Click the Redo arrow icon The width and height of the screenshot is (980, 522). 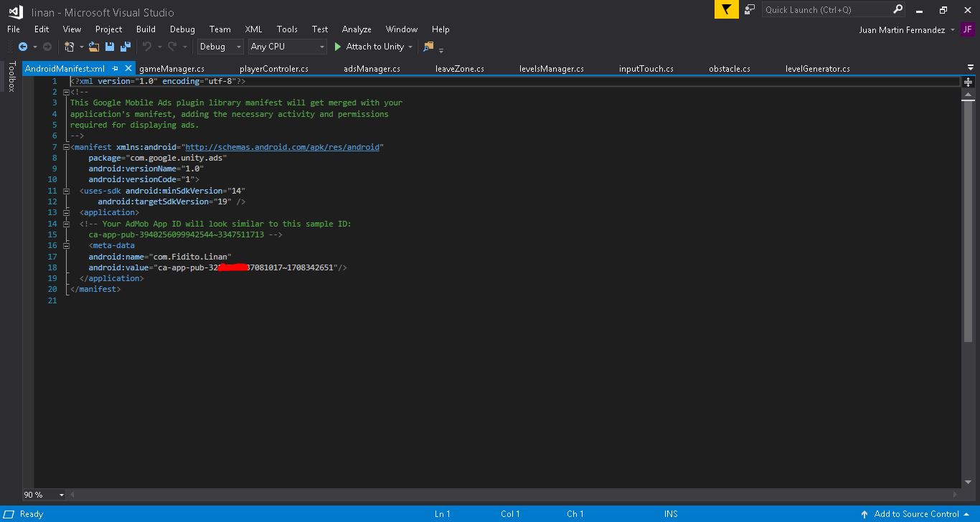click(172, 47)
